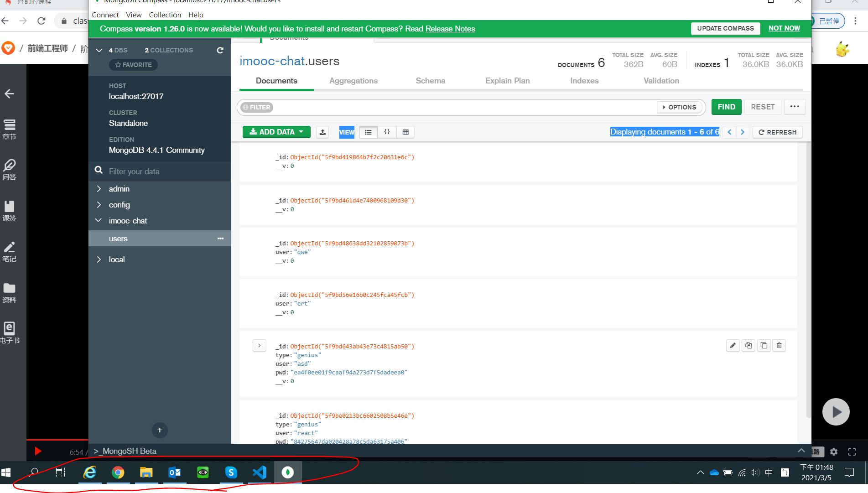Click REFRESH for the documents list
This screenshot has width=868, height=493.
pyautogui.click(x=777, y=132)
